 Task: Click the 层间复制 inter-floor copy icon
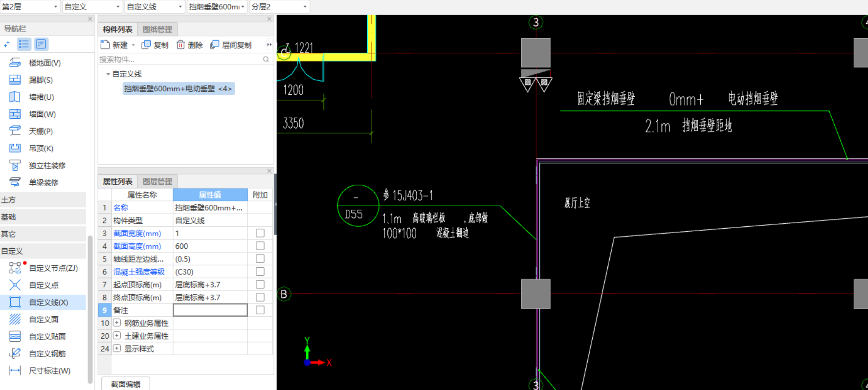[x=214, y=45]
